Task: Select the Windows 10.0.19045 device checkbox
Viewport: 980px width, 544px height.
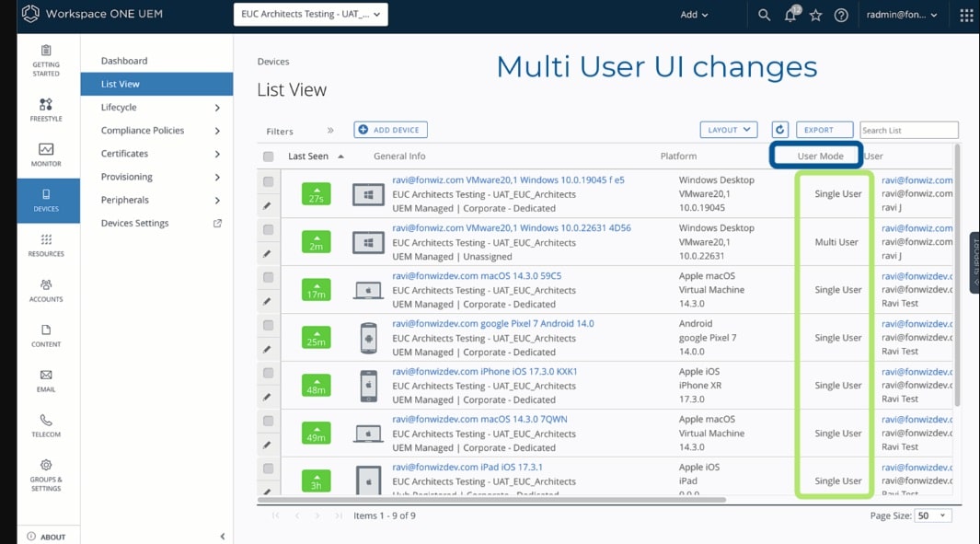Action: coord(268,181)
